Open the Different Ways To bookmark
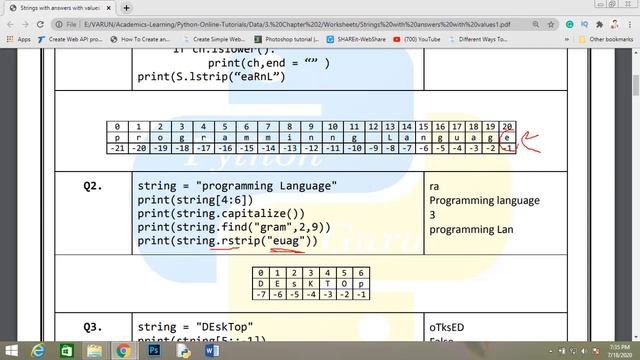This screenshot has width=640, height=360. (478, 39)
